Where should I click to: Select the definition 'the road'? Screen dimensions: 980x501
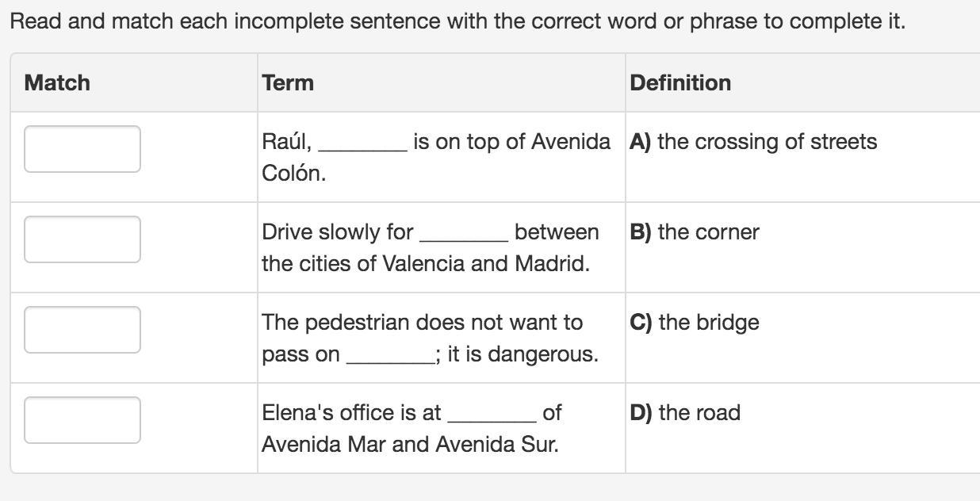click(x=699, y=413)
